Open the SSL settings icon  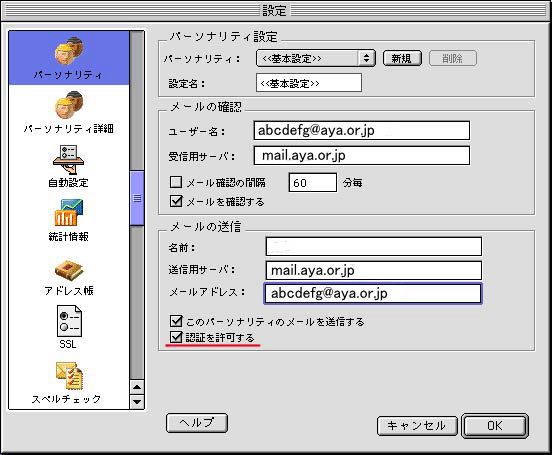pyautogui.click(x=69, y=321)
